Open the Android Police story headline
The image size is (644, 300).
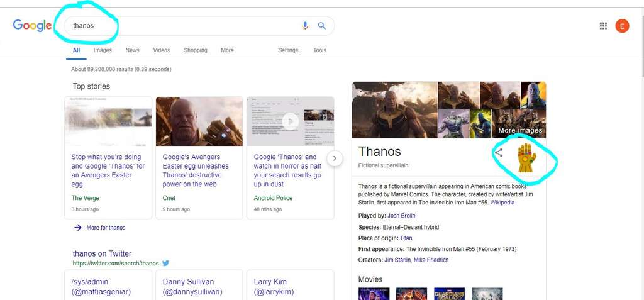click(287, 170)
